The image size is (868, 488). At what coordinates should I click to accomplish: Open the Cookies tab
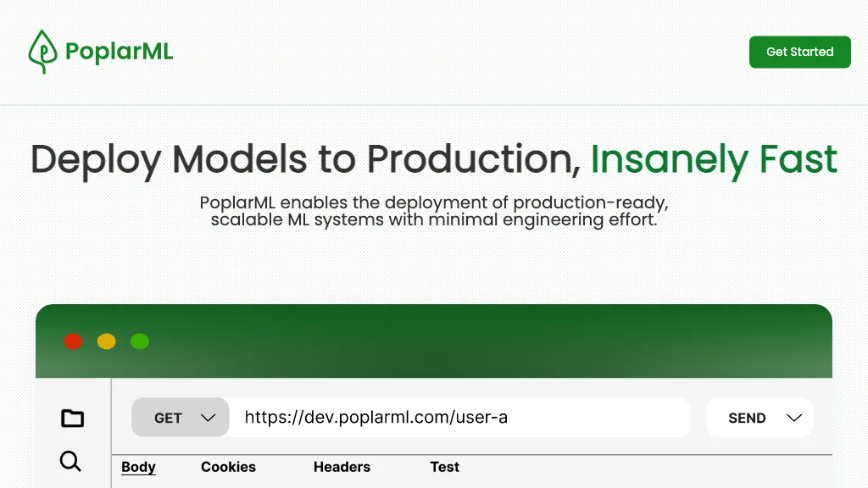tap(228, 467)
